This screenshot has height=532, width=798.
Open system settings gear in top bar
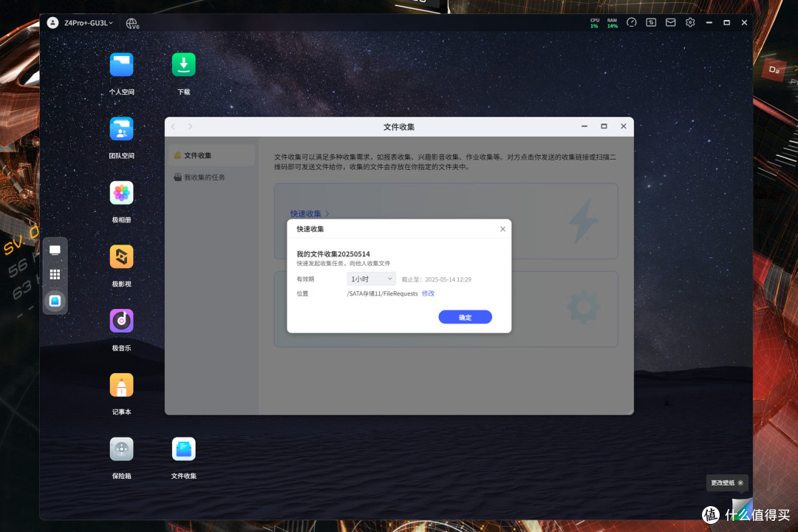coord(690,22)
